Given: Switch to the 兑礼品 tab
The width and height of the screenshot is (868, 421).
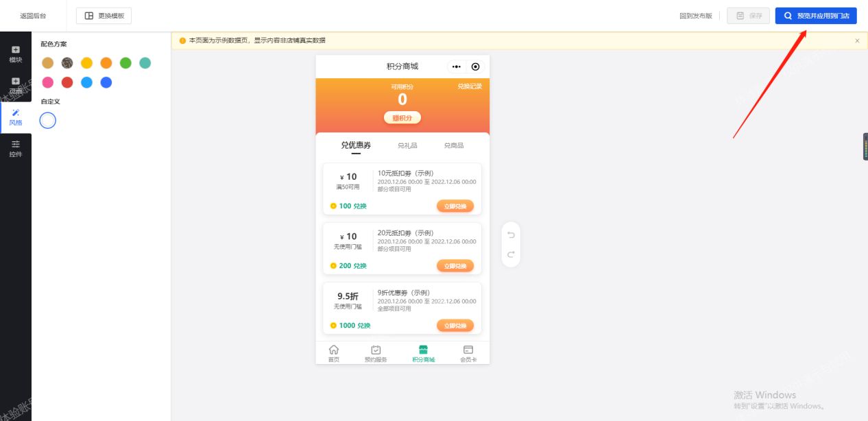Looking at the screenshot, I should pyautogui.click(x=407, y=145).
